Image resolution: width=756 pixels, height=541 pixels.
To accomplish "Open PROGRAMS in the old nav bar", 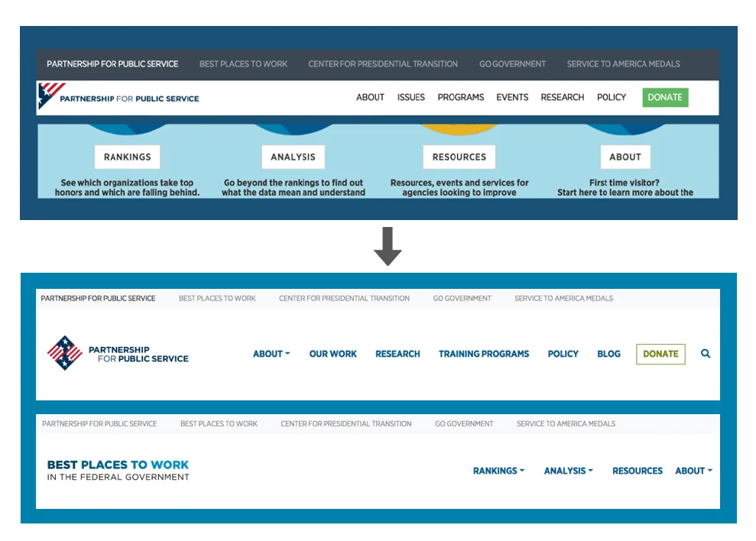I will 460,97.
